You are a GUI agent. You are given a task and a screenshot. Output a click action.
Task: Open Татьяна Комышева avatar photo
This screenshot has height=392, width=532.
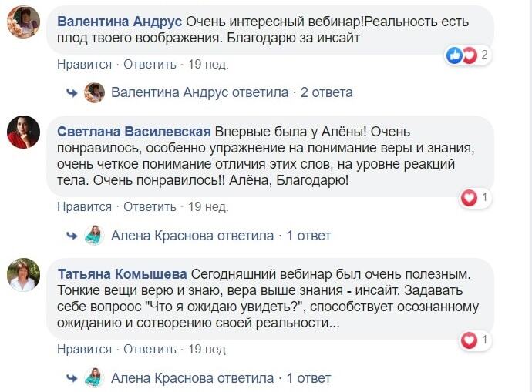point(23,274)
